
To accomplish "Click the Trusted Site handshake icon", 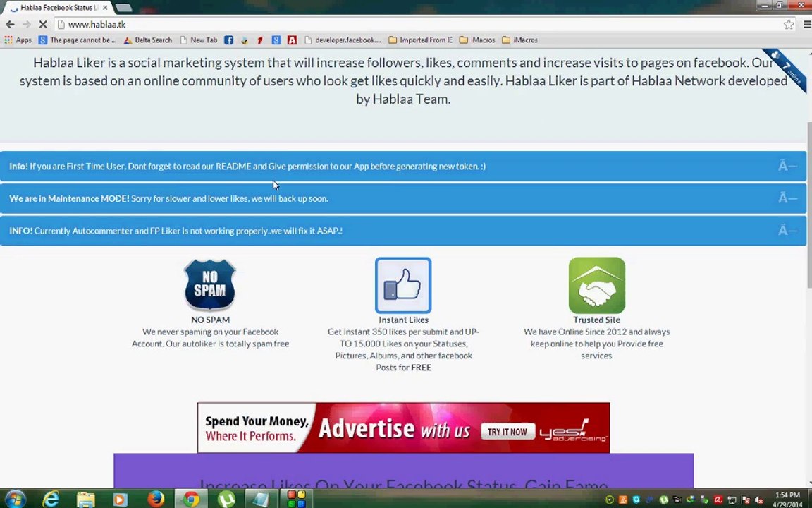I will coord(596,285).
